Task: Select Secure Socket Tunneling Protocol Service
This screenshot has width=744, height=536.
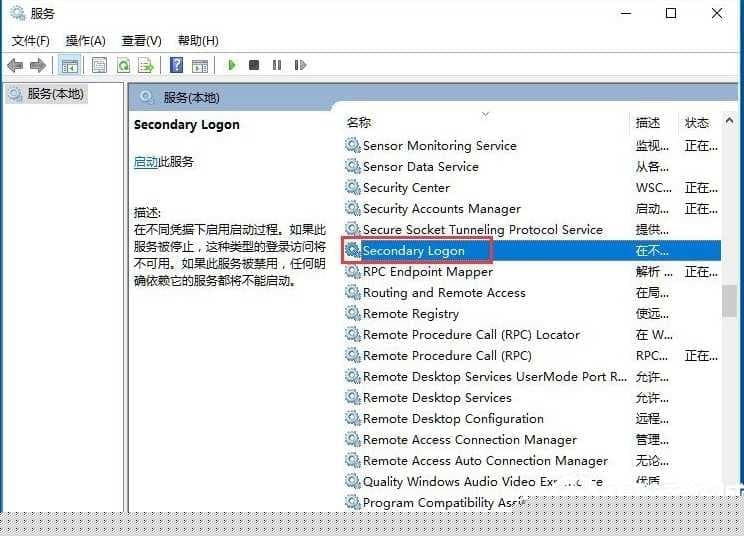Action: coord(483,230)
